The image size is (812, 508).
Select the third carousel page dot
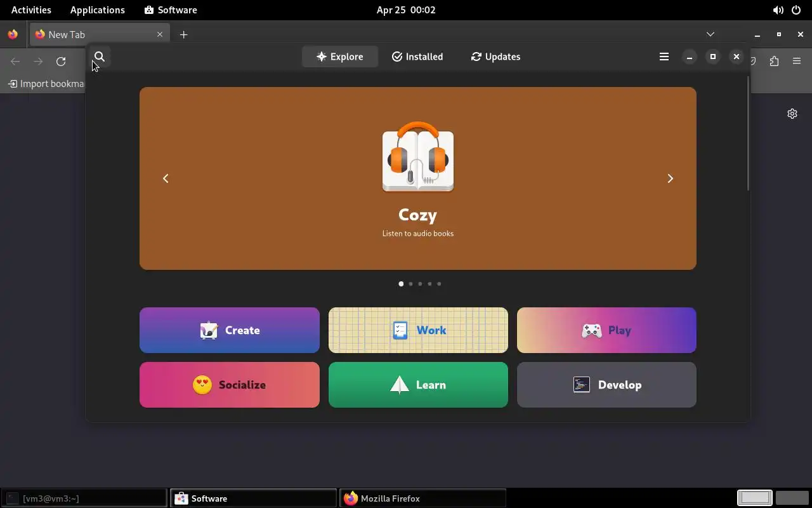[420, 284]
